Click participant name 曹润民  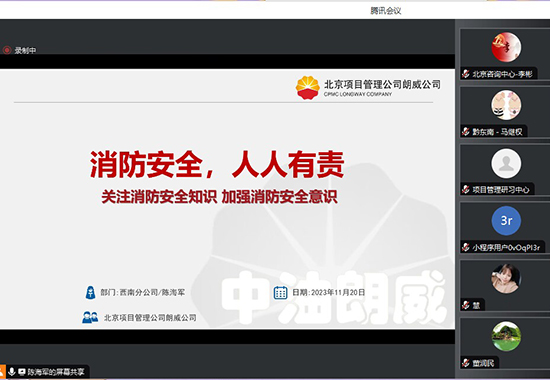483,363
